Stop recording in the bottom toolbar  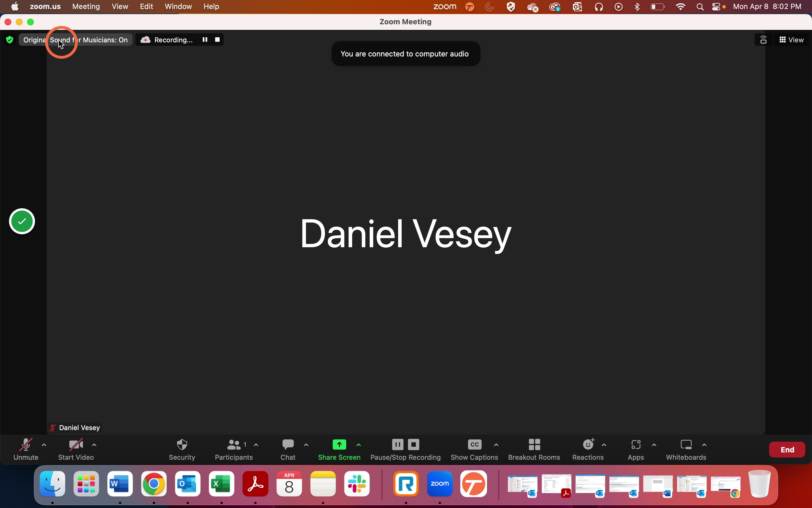[x=414, y=444]
